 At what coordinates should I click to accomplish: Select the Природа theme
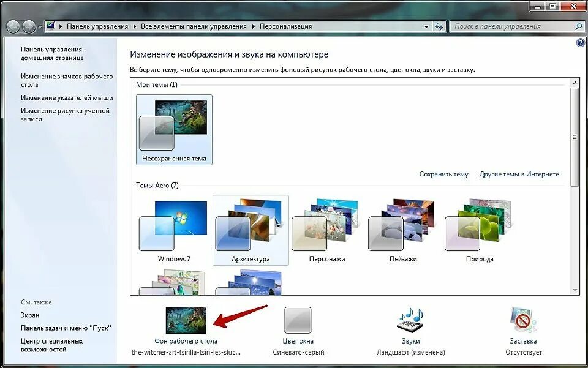point(480,230)
